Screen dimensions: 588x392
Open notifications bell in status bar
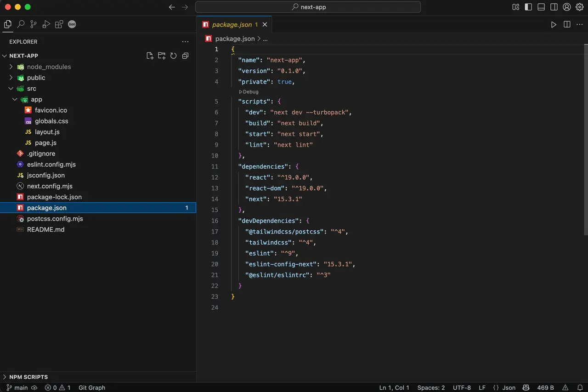pyautogui.click(x=580, y=387)
